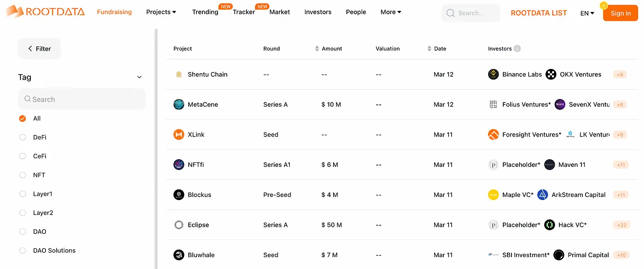Image resolution: width=644 pixels, height=269 pixels.
Task: Sort fundraising by Amount arrows
Action: click(x=317, y=49)
